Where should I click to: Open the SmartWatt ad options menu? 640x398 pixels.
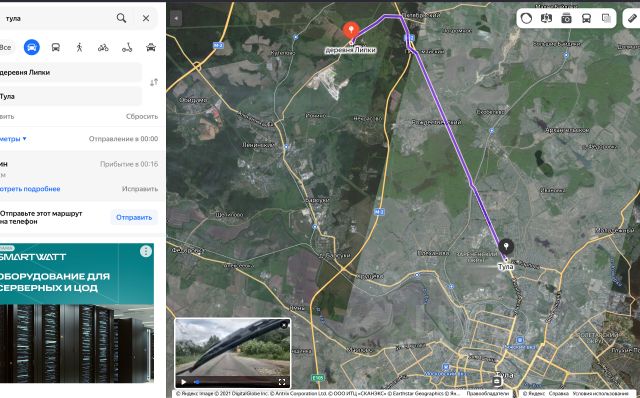[146, 251]
